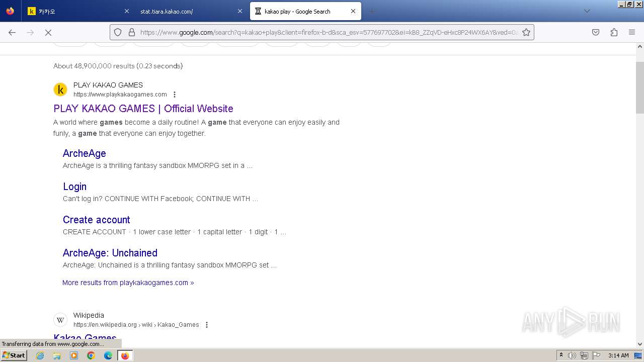Click the network tray icon
644x362 pixels.
[x=584, y=355]
